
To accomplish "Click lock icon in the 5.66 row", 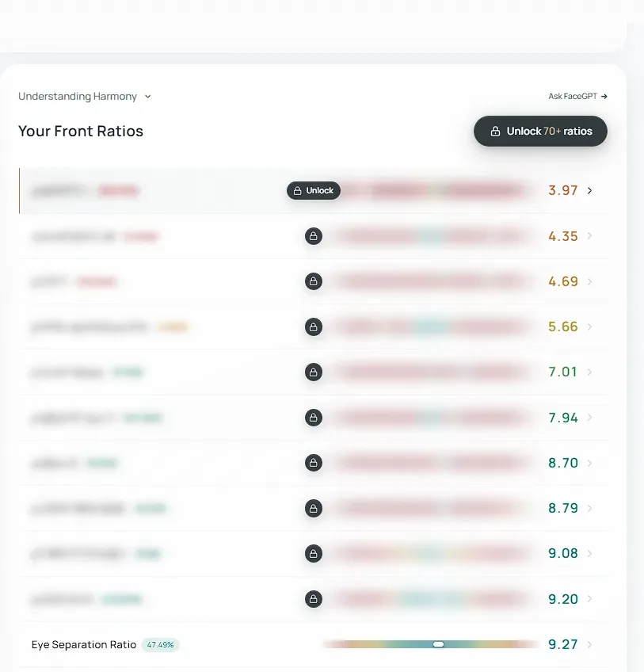I will point(314,327).
